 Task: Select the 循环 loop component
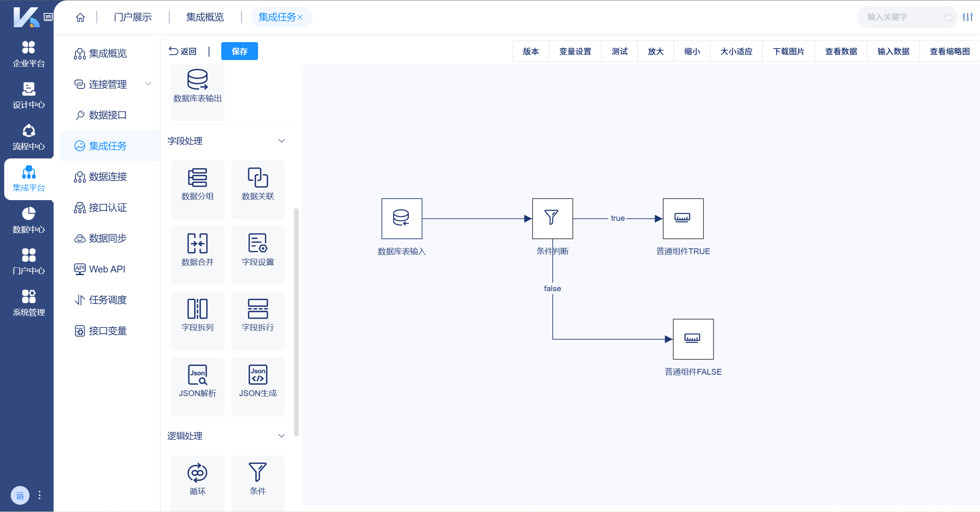[197, 473]
